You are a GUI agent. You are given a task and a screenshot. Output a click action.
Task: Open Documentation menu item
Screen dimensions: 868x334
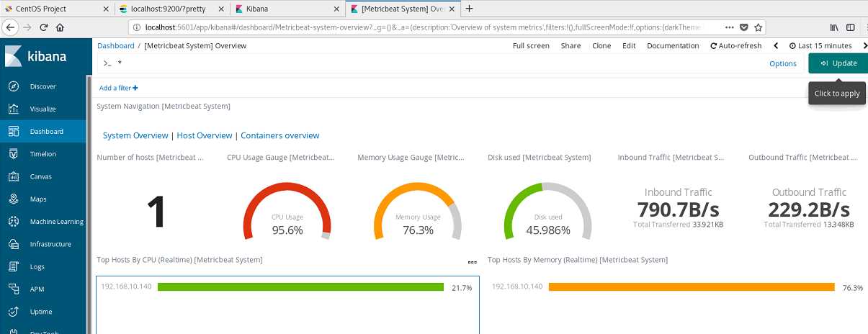click(673, 45)
